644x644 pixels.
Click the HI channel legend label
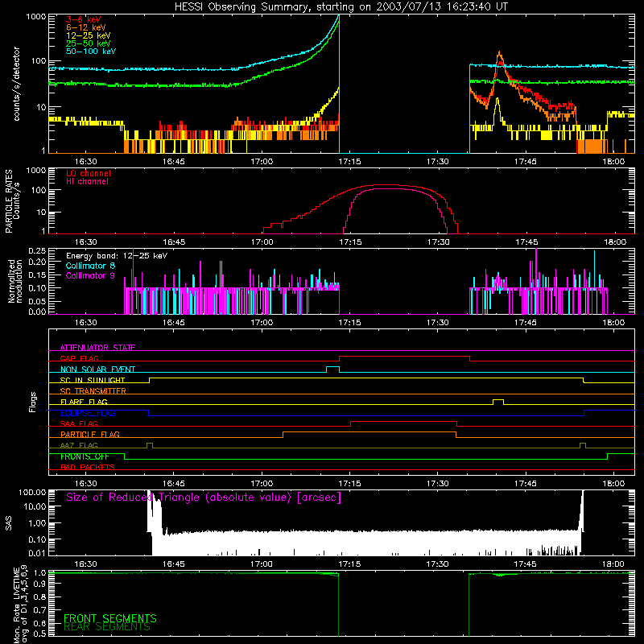coord(87,181)
